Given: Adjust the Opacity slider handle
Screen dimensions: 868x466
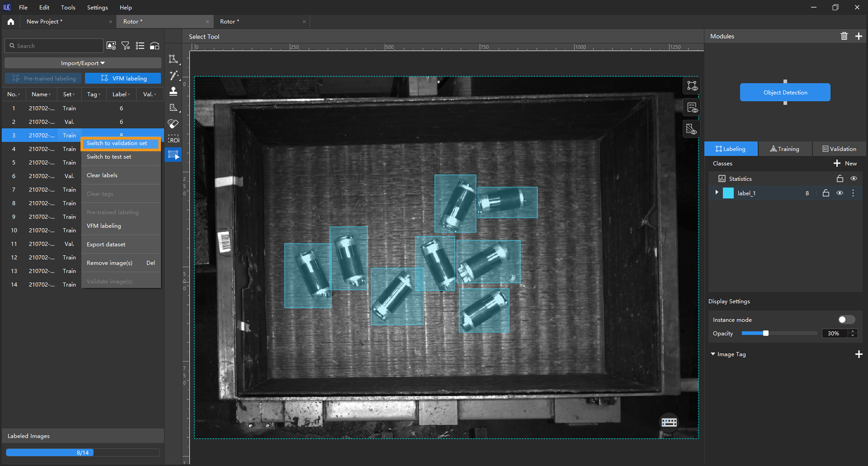Looking at the screenshot, I should [765, 333].
